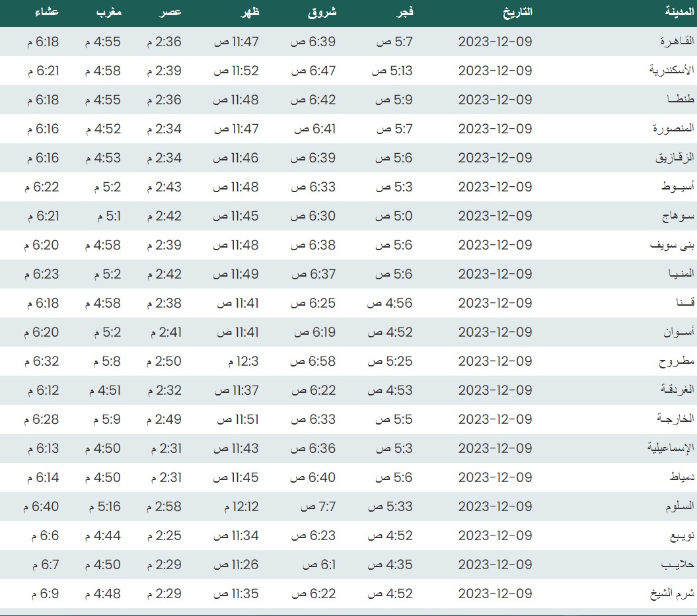Click the شروق column header
The height and width of the screenshot is (616, 697).
(322, 12)
